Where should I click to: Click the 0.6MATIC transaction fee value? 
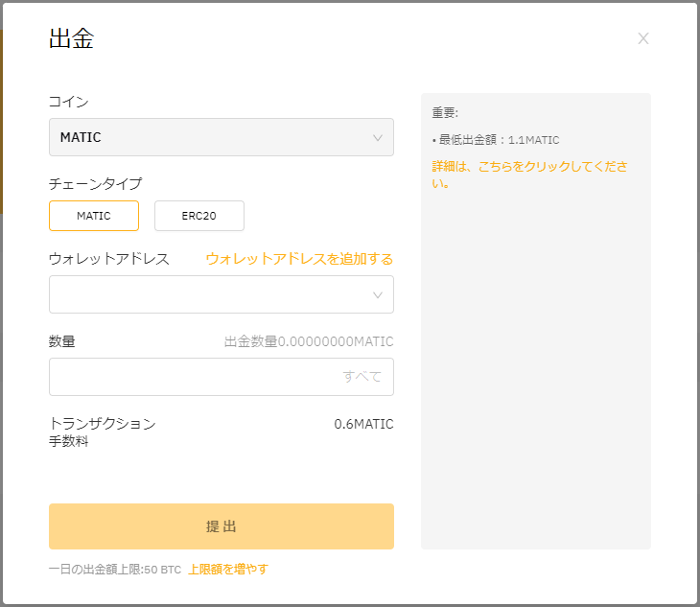[x=363, y=424]
